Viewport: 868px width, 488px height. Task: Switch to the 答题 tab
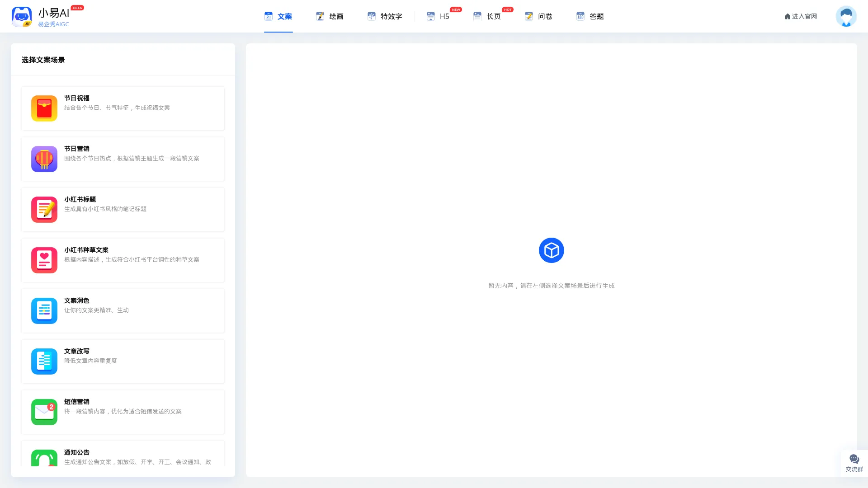coord(590,16)
